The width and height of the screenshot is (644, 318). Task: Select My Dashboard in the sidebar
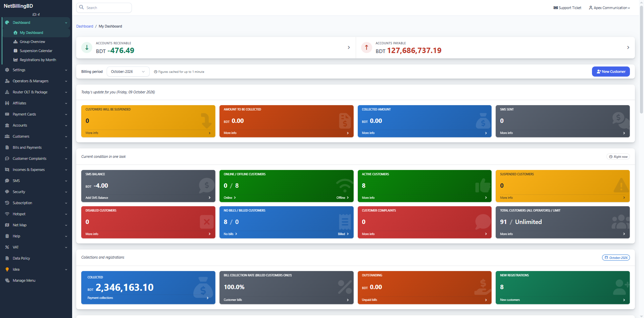tap(36, 33)
